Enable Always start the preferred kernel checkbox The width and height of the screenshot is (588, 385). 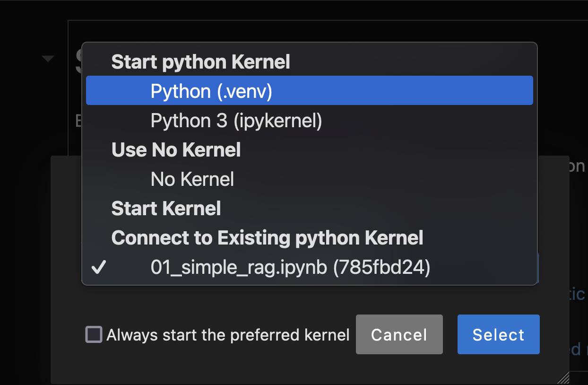pyautogui.click(x=94, y=335)
